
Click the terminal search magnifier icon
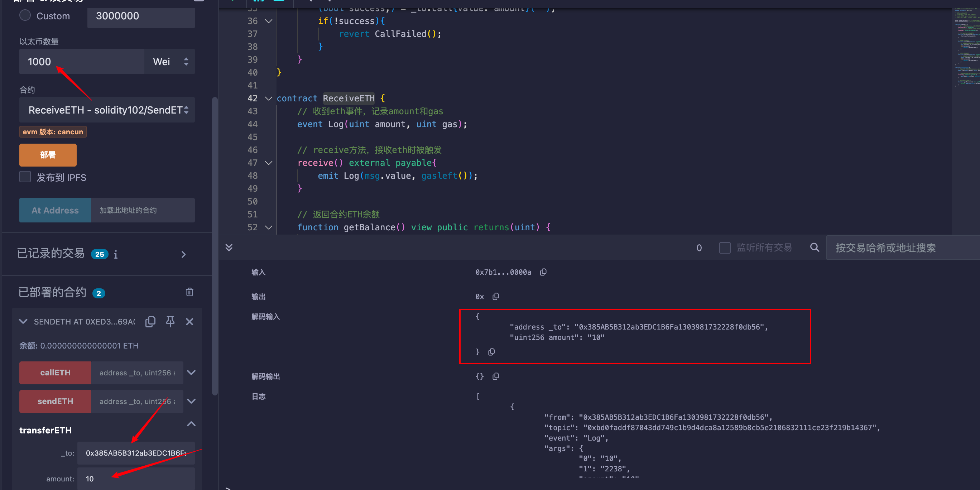[x=815, y=247]
